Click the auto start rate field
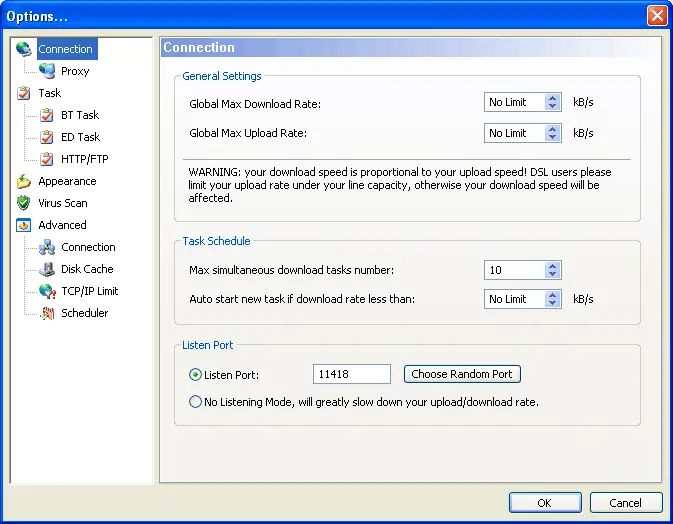 click(515, 299)
